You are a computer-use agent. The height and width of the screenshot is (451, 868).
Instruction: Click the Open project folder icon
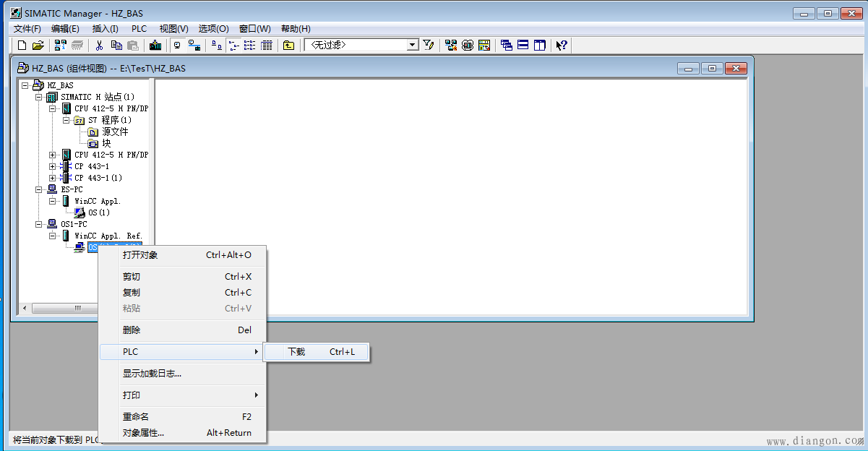(x=38, y=45)
